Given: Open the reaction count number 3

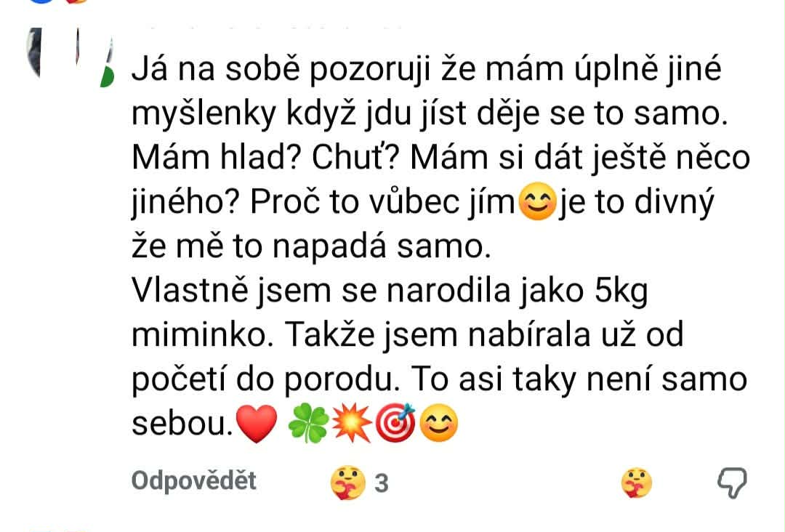Looking at the screenshot, I should (x=382, y=483).
